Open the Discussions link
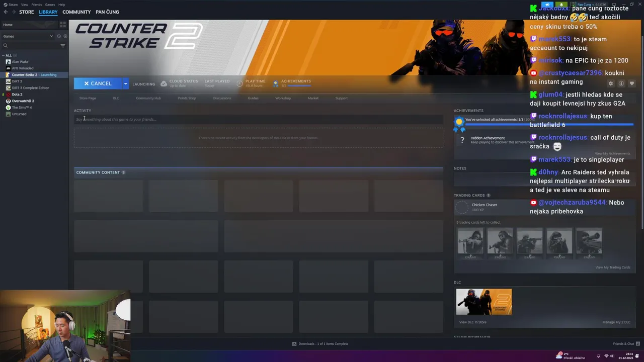 (x=222, y=98)
